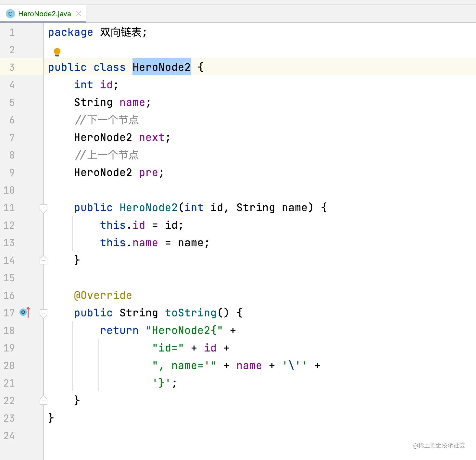Fold the toString method at line 17

coord(43,313)
